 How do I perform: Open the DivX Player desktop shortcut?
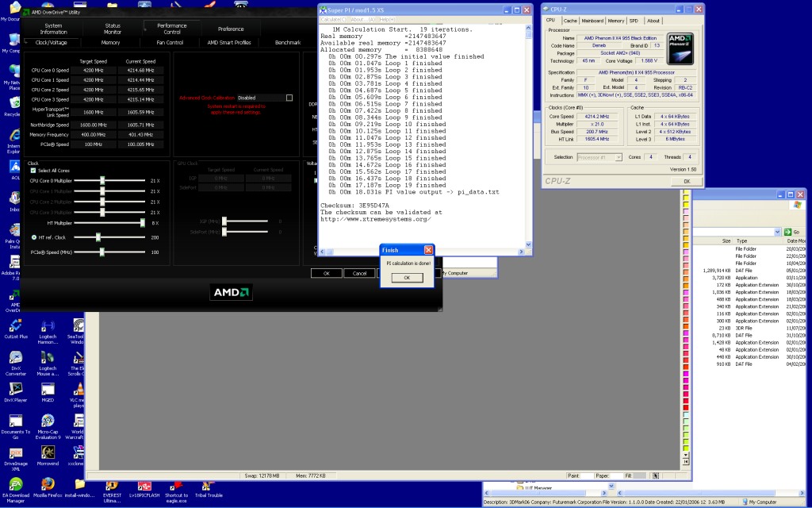(x=15, y=389)
